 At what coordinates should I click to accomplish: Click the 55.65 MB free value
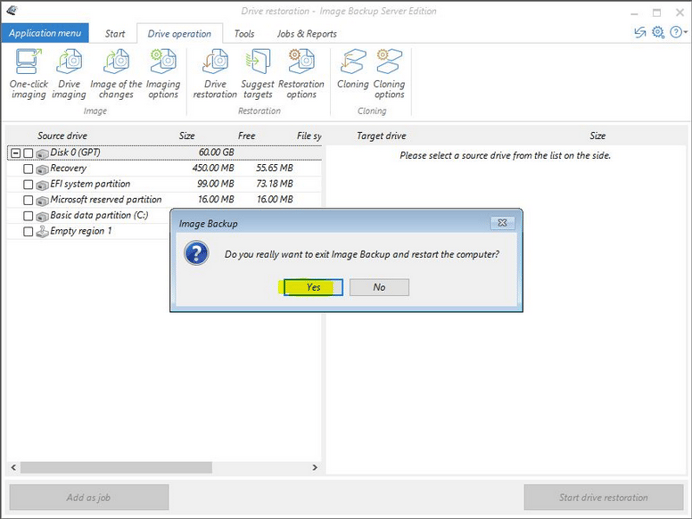(x=275, y=168)
